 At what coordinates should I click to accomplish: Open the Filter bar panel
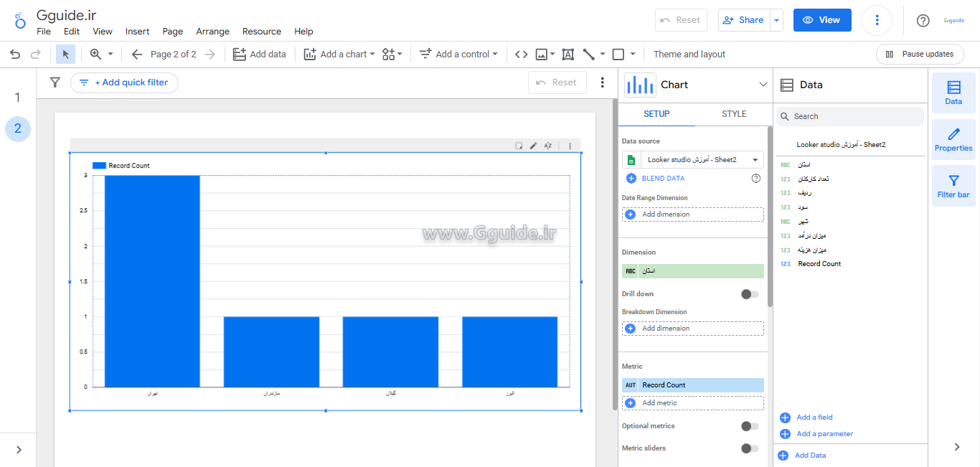point(953,186)
